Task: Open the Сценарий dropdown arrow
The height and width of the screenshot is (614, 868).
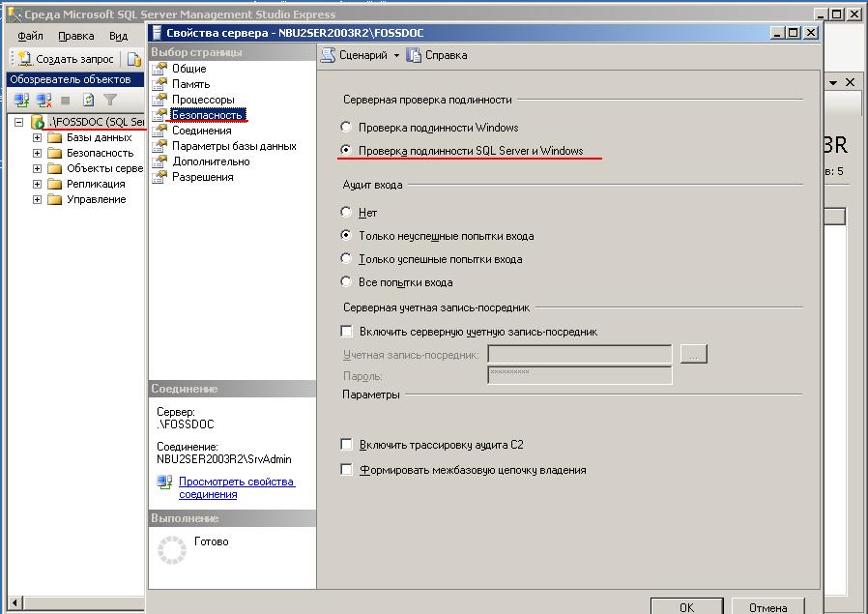Action: 396,56
